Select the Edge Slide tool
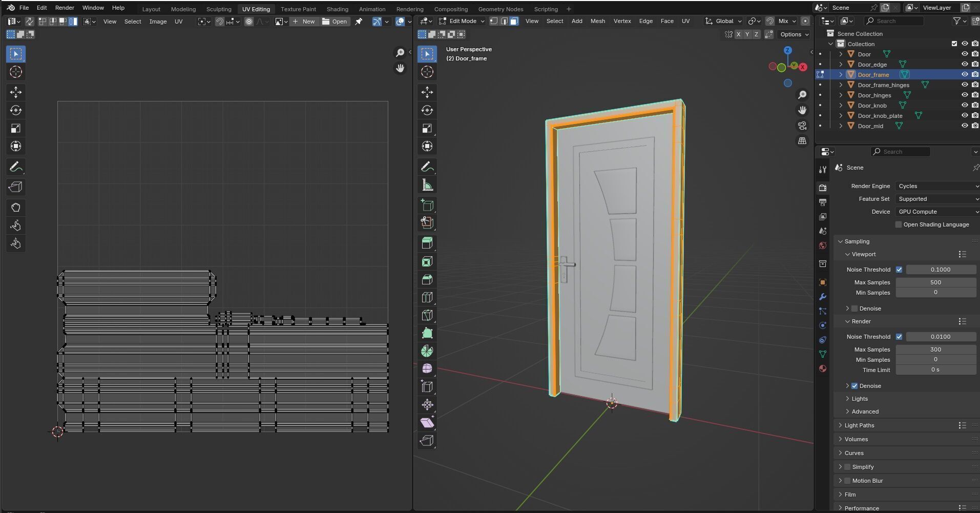 tap(427, 387)
